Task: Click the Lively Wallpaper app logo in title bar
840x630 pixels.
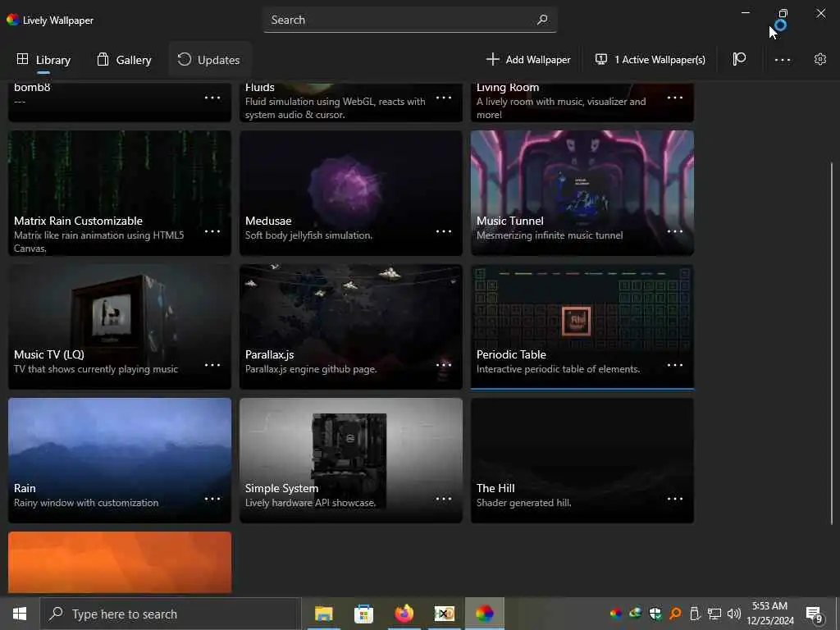Action: pyautogui.click(x=13, y=20)
